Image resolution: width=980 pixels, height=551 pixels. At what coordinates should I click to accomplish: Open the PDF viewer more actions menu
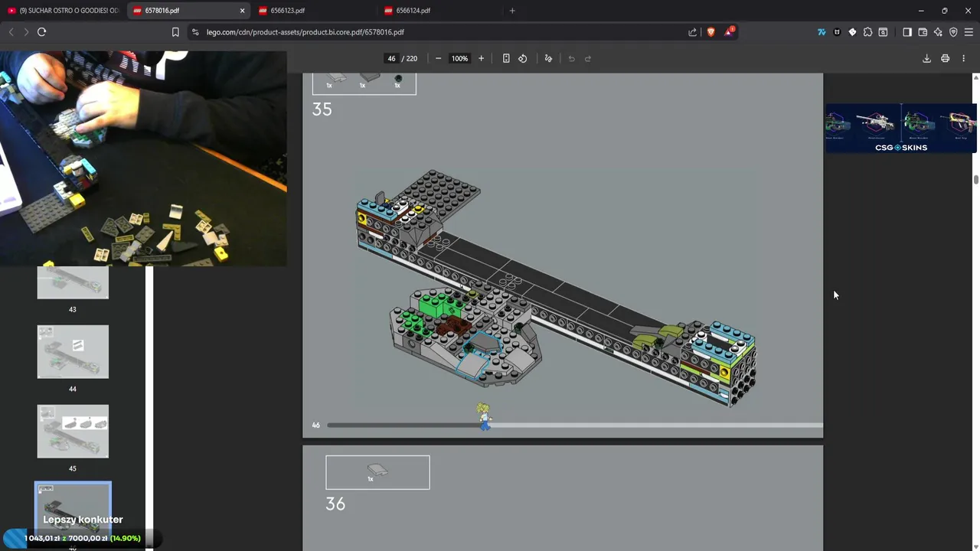[x=963, y=58]
